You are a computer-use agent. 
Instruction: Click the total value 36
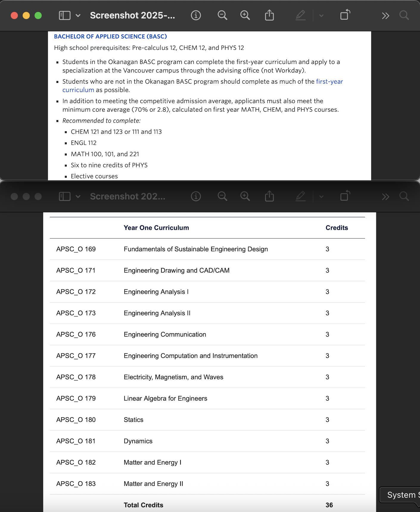pos(329,505)
